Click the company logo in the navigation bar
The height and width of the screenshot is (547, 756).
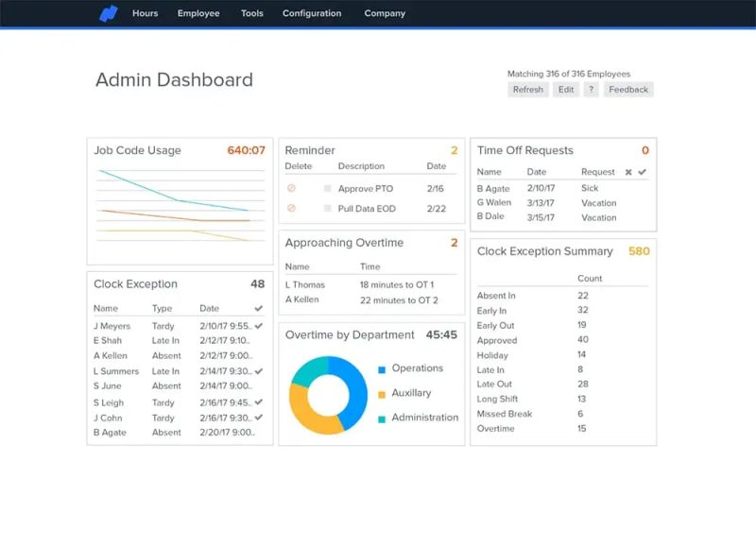[x=107, y=13]
